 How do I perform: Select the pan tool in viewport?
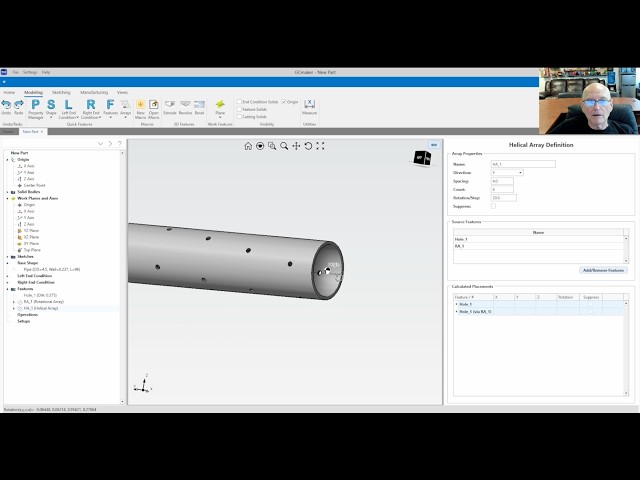(x=296, y=146)
